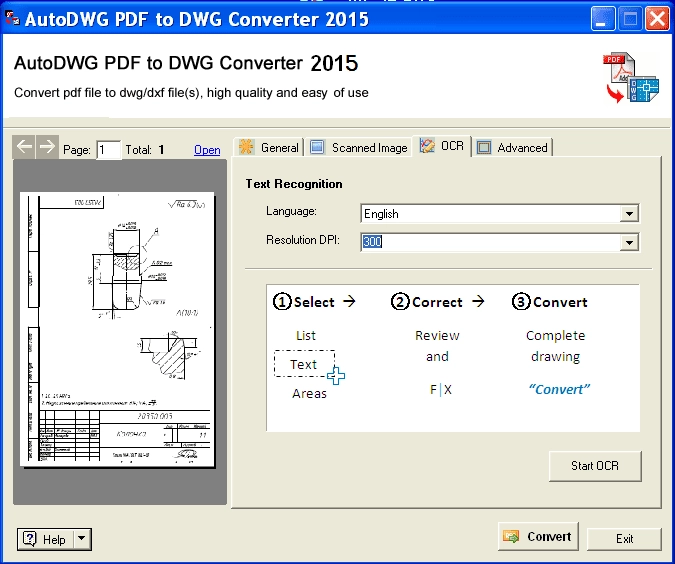Viewport: 675px width, 564px height.
Task: Click the Help question mark icon
Action: pyautogui.click(x=29, y=539)
